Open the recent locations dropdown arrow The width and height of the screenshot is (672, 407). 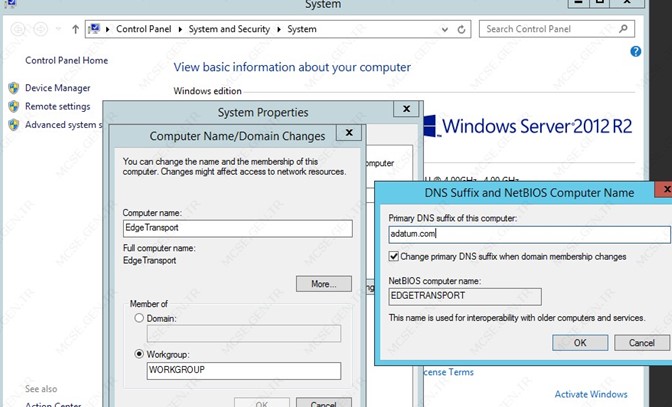(x=58, y=29)
